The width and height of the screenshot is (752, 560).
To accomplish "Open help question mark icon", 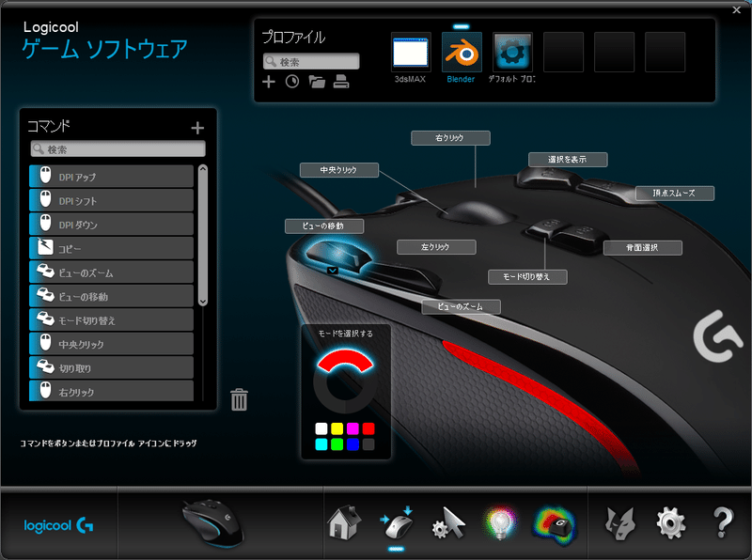I will click(x=723, y=522).
